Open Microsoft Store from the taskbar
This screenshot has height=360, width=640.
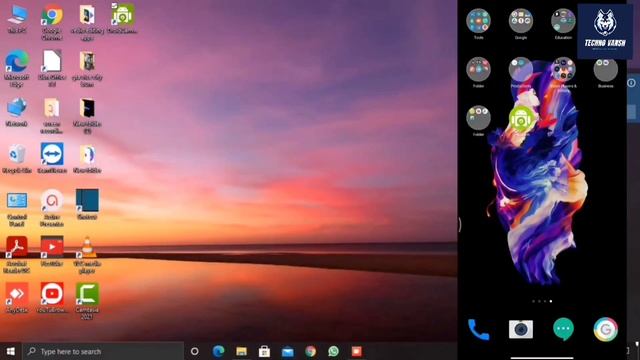click(264, 351)
